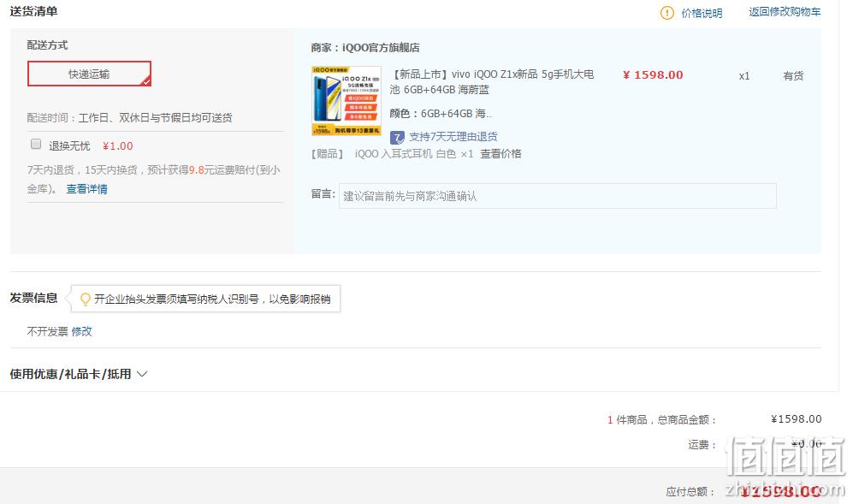Click the 7-day return badge icon
Image resolution: width=853 pixels, height=504 pixels.
point(397,137)
